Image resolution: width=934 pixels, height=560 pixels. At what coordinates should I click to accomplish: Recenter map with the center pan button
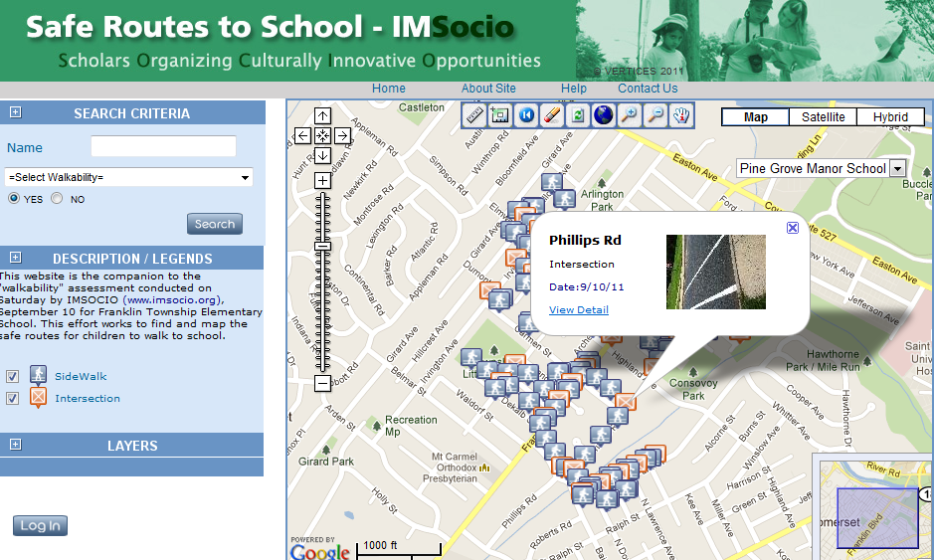(322, 136)
